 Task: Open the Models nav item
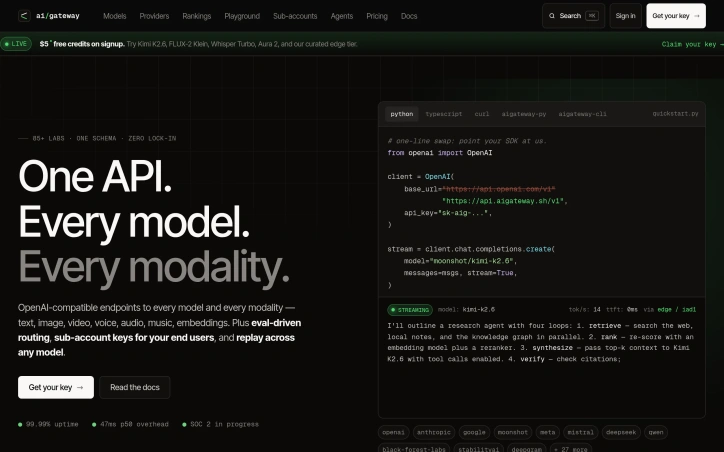coord(115,16)
